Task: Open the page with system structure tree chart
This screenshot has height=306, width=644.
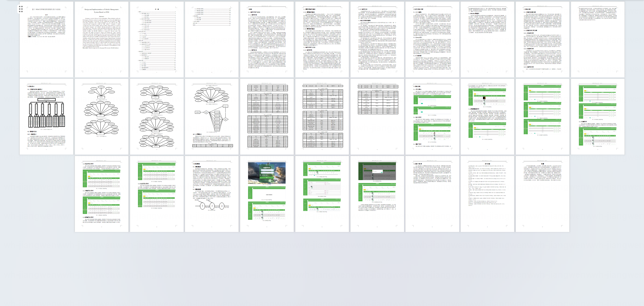Action: point(47,117)
